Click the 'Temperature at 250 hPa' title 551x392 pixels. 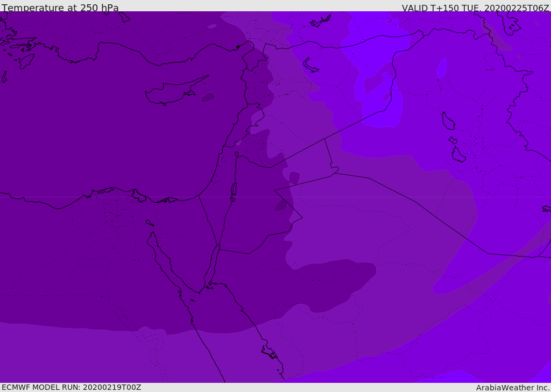click(60, 8)
